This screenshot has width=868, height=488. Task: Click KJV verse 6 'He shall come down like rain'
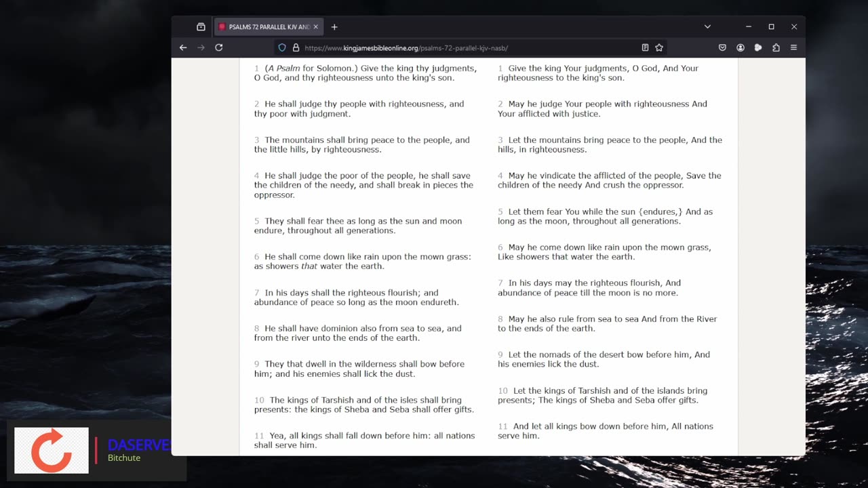(x=363, y=262)
